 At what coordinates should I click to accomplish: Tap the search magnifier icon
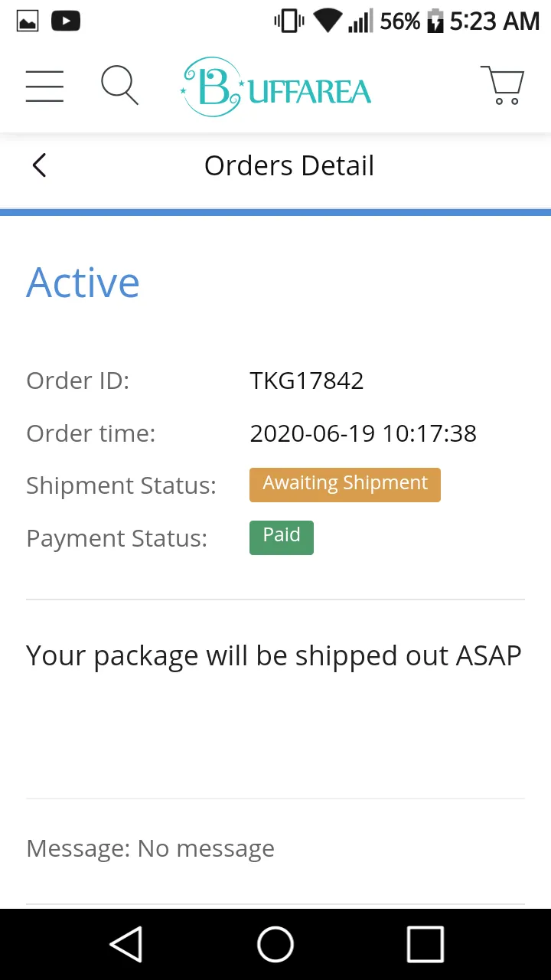click(x=120, y=85)
